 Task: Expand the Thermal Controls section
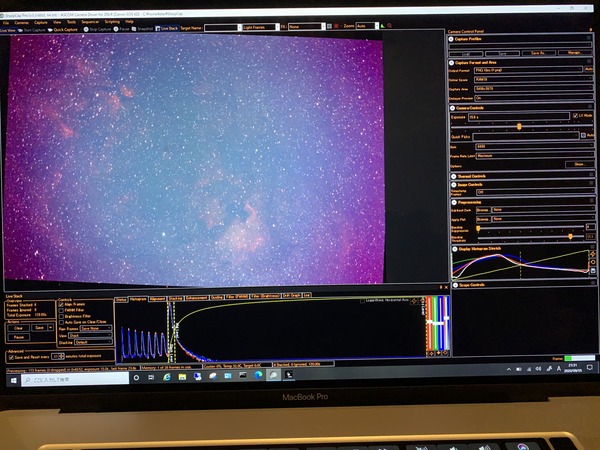453,176
